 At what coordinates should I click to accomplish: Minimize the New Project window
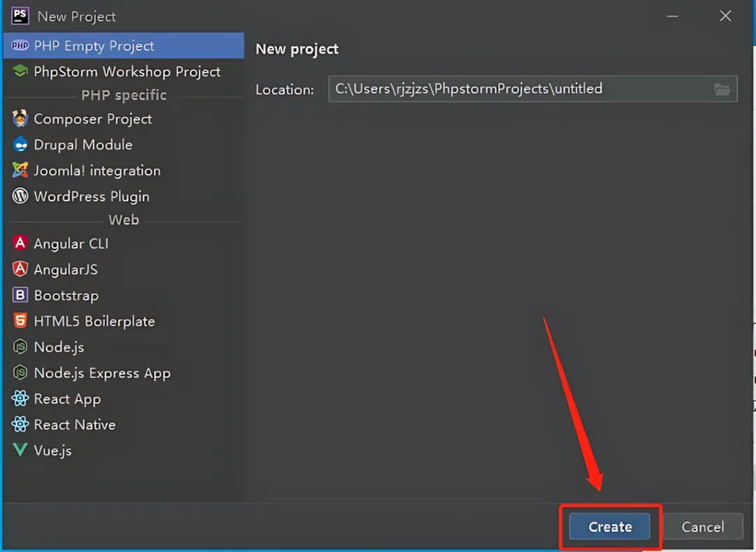coord(673,16)
